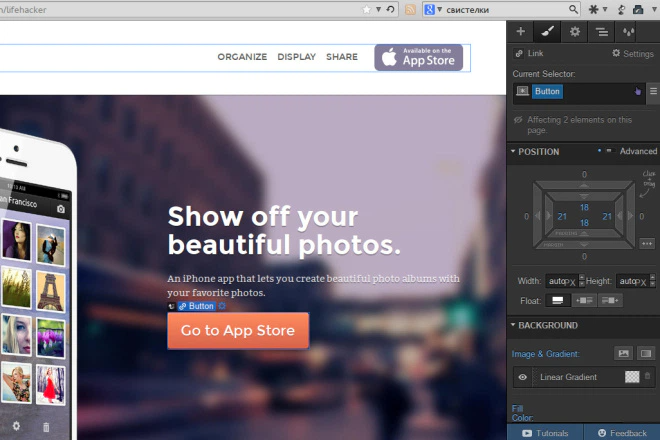This screenshot has width=660, height=440.
Task: Open the Add elements panel (plus icon)
Action: pos(520,31)
